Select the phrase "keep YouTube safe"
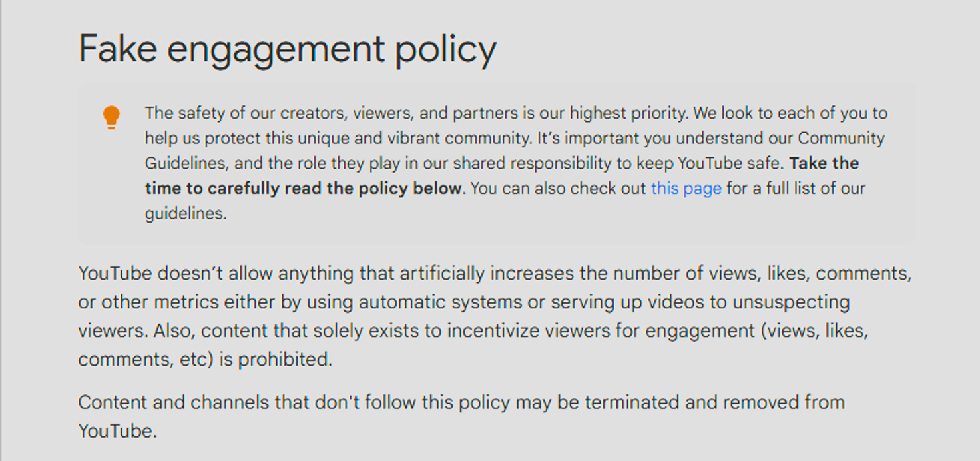 (x=712, y=163)
